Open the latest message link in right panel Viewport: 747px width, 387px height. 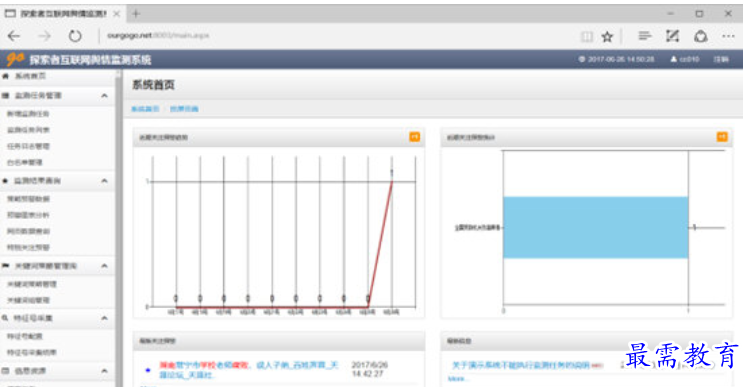click(521, 366)
